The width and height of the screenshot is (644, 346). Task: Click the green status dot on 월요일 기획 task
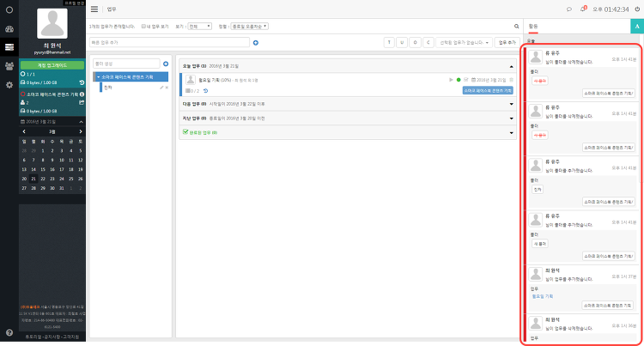(x=459, y=80)
